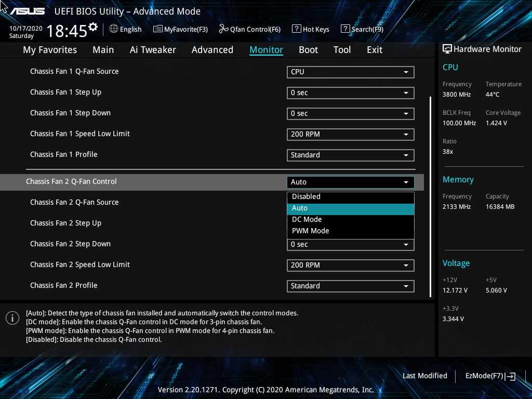Select Chassis Fan 1 Q-Fan Source label
This screenshot has width=532, height=399.
[x=74, y=71]
